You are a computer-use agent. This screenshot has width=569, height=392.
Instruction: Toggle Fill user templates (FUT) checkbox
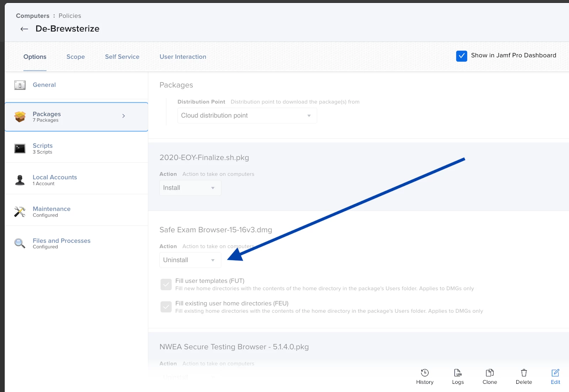pyautogui.click(x=166, y=285)
